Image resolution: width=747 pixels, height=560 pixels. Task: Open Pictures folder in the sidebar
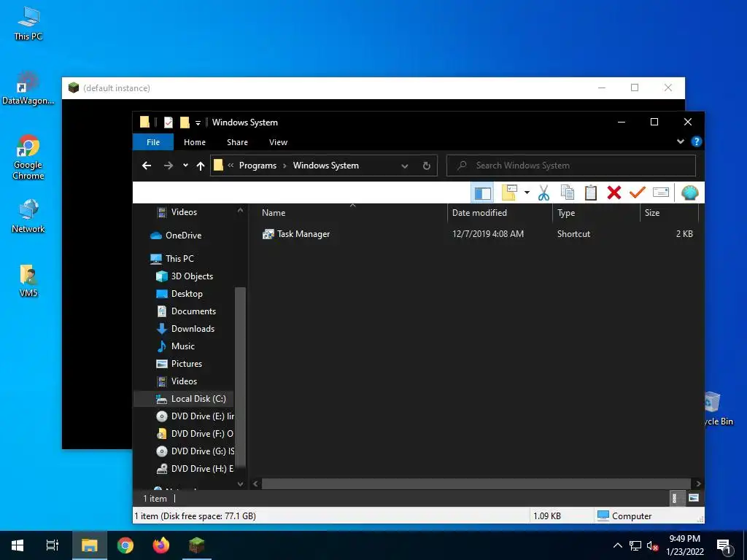[x=186, y=364]
